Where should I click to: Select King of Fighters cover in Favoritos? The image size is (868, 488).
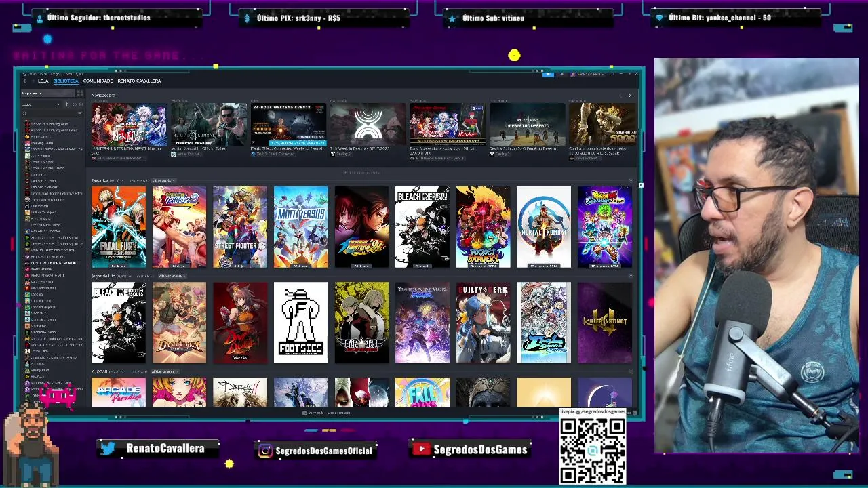pos(361,227)
